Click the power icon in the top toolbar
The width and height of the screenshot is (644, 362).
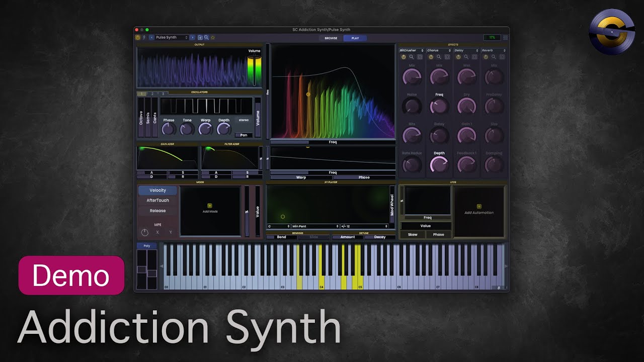pos(138,37)
